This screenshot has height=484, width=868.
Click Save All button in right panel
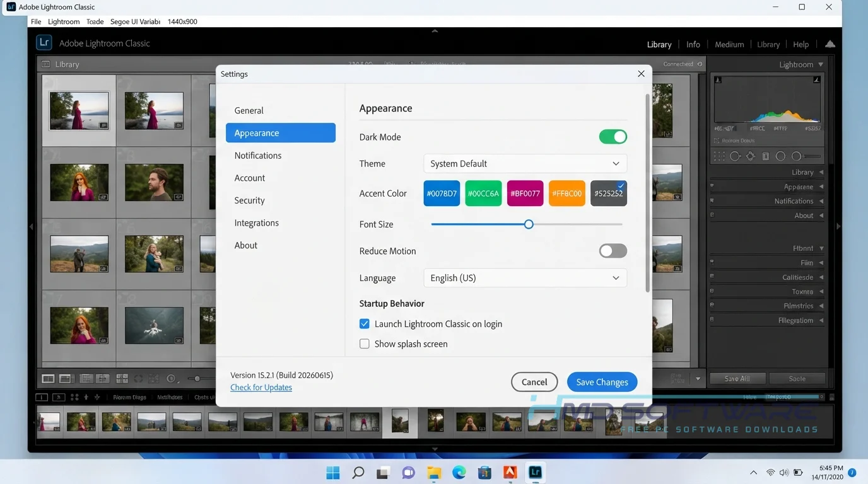737,379
